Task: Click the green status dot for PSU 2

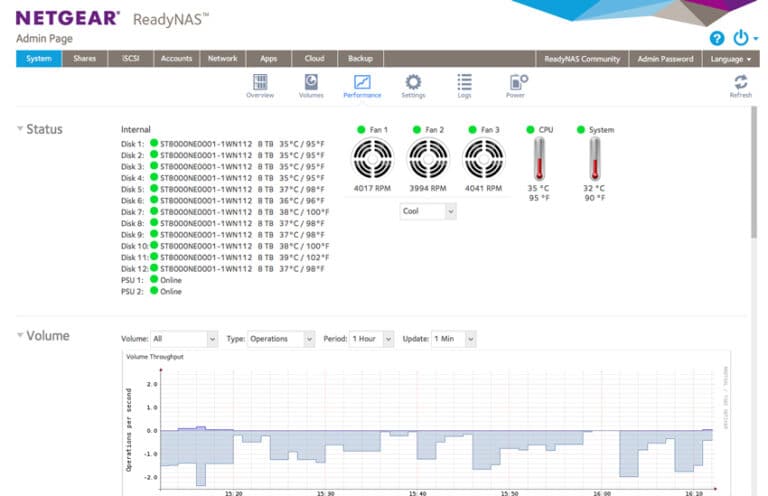Action: tap(154, 290)
